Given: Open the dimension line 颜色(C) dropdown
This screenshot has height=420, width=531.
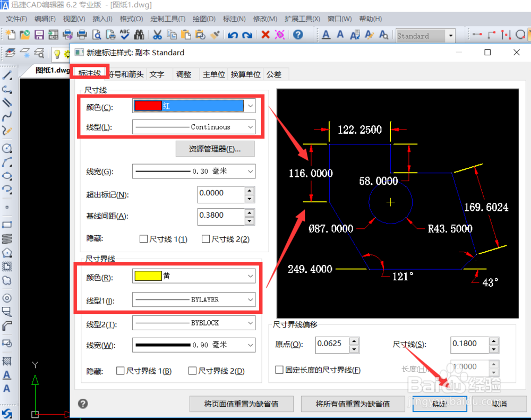Looking at the screenshot, I should coord(194,106).
